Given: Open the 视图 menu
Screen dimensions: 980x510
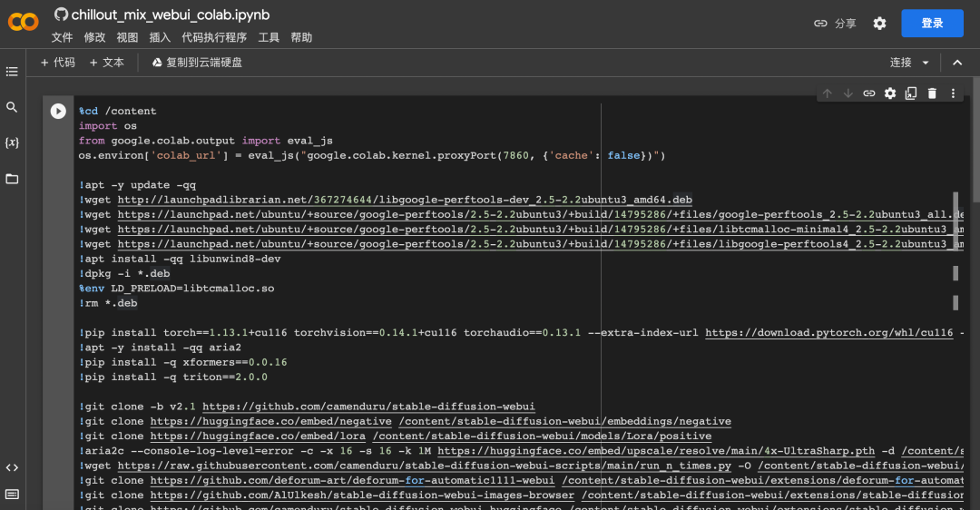Looking at the screenshot, I should pos(127,37).
